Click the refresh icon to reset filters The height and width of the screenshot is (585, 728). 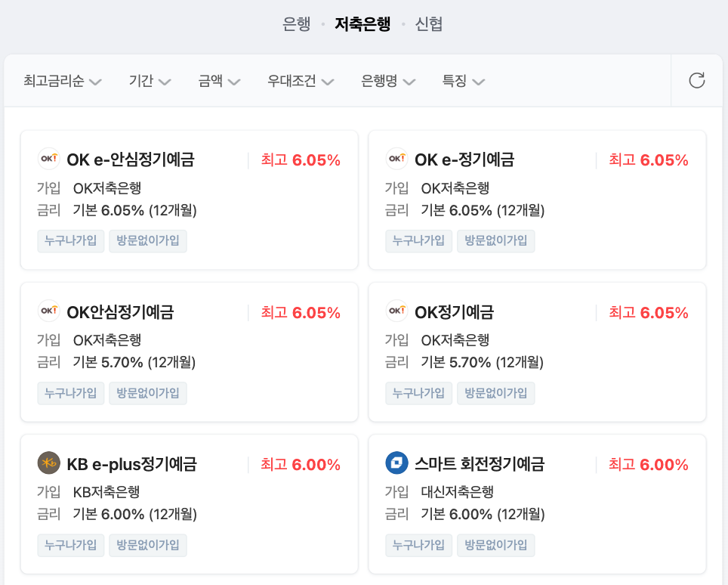[697, 80]
